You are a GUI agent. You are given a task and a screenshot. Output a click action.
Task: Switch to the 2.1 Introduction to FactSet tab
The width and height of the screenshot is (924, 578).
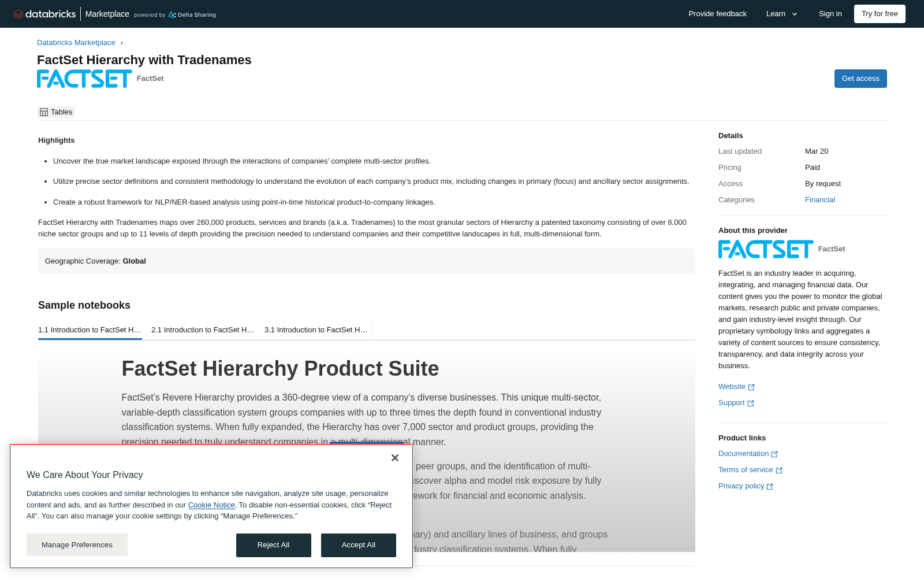tap(203, 330)
